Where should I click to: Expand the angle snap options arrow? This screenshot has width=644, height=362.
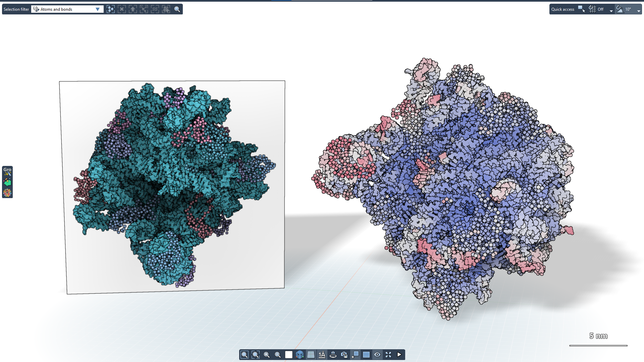click(639, 11)
